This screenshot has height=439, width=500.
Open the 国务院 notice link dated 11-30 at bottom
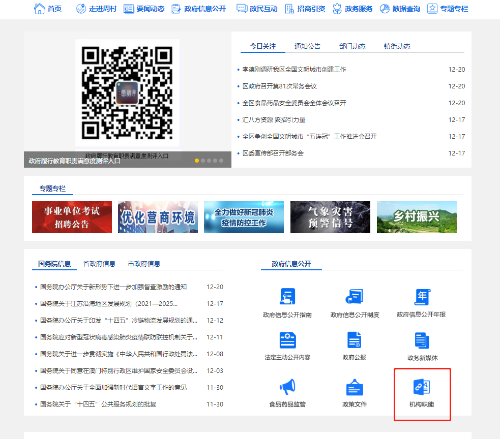pyautogui.click(x=98, y=404)
